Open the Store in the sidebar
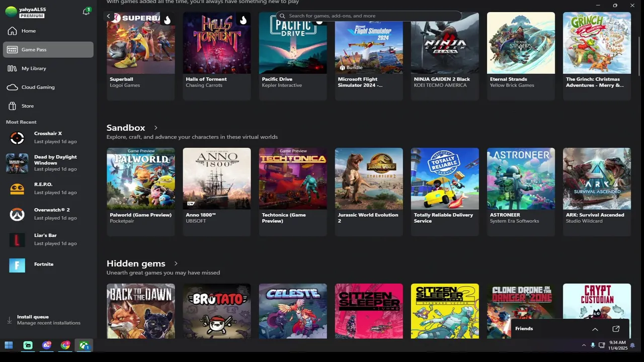This screenshot has width=644, height=362. tap(48, 106)
